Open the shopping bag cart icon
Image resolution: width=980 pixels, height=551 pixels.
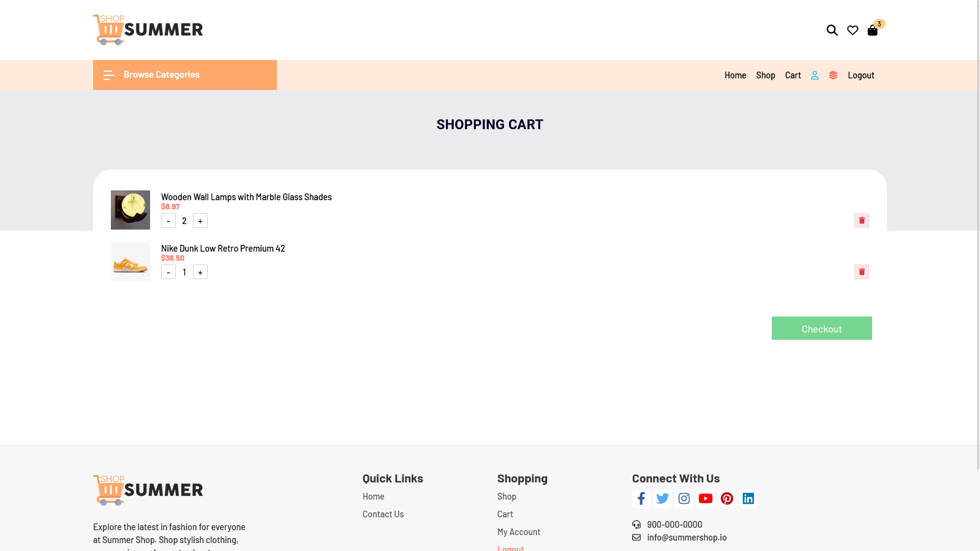(x=873, y=30)
